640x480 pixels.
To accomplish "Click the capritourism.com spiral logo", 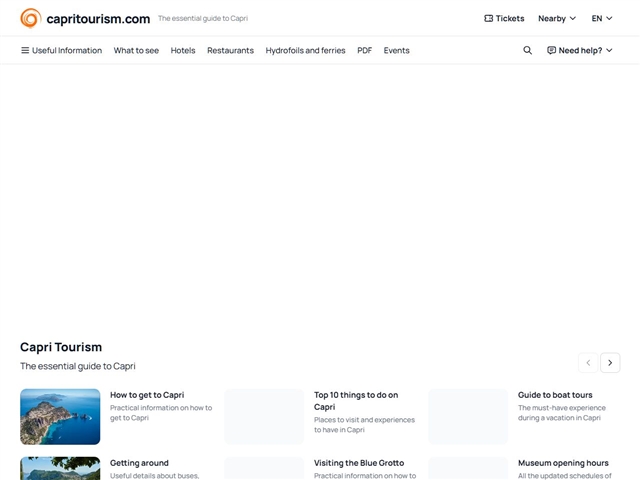I will coord(31,18).
